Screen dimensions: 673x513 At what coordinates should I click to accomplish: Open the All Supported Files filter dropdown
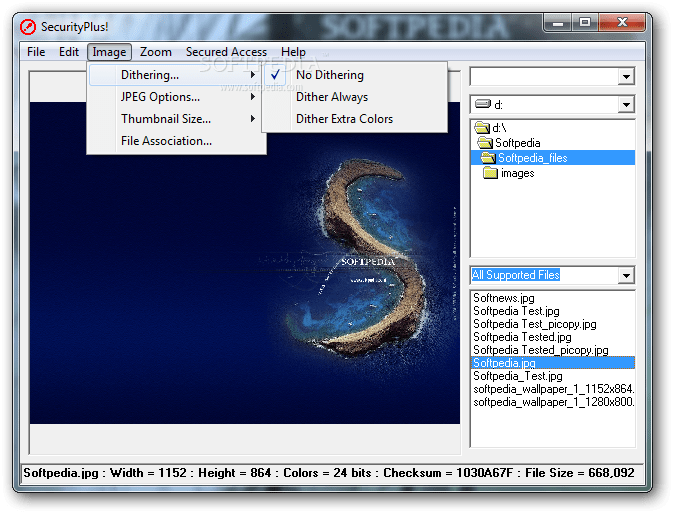626,276
